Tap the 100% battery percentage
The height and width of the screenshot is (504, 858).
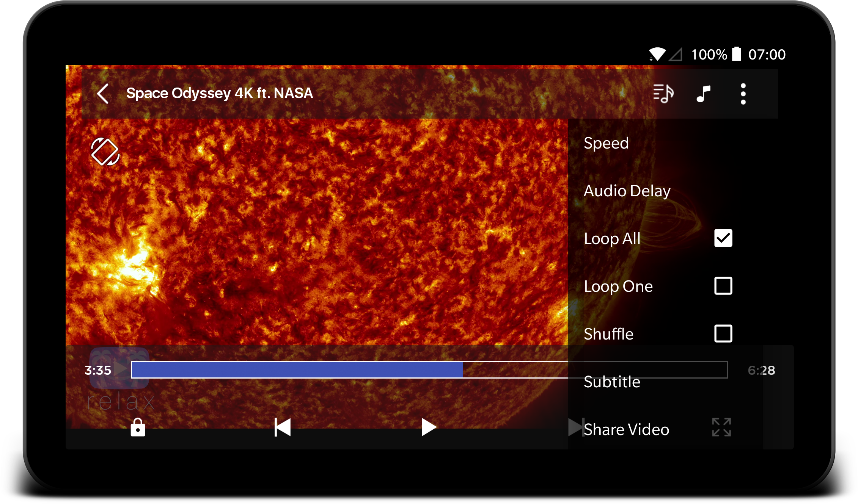tap(709, 55)
